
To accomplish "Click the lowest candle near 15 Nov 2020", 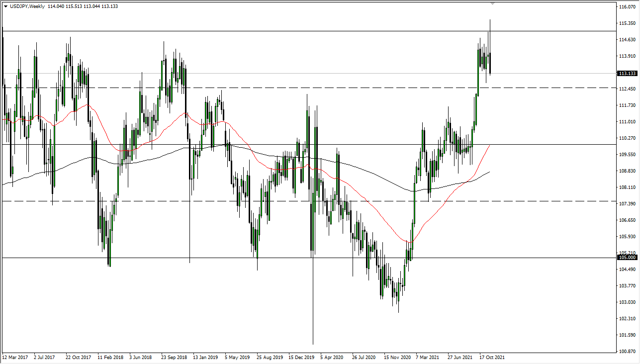I will [x=398, y=298].
